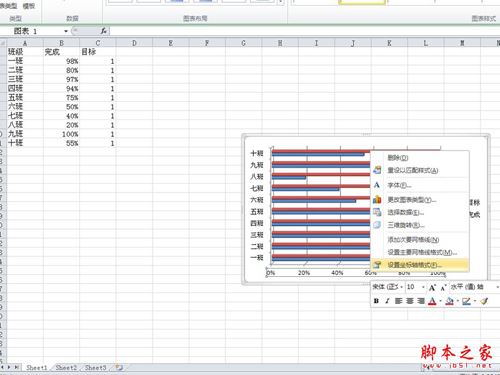Select 选择数据(E)... menu entry
This screenshot has height=375, width=500.
click(x=420, y=212)
